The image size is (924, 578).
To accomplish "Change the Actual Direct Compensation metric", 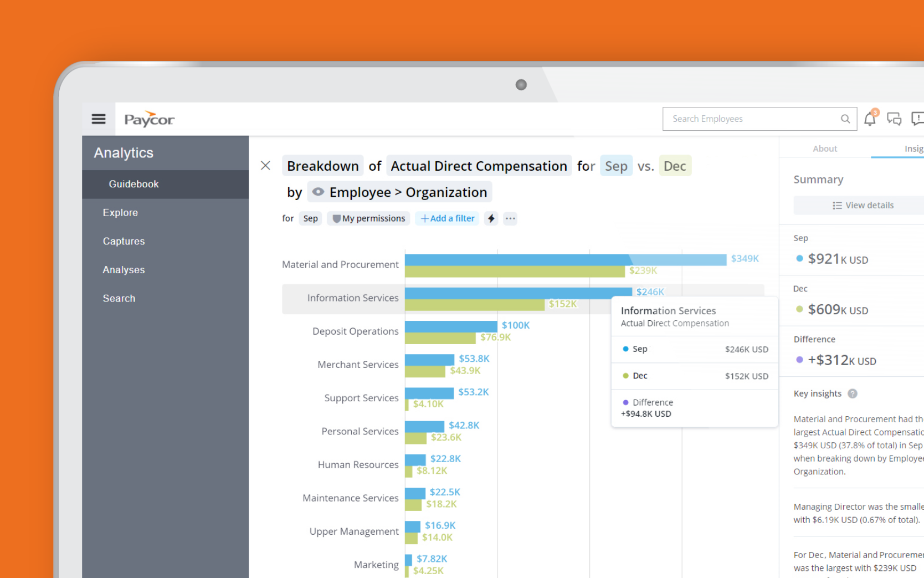I will coord(479,166).
